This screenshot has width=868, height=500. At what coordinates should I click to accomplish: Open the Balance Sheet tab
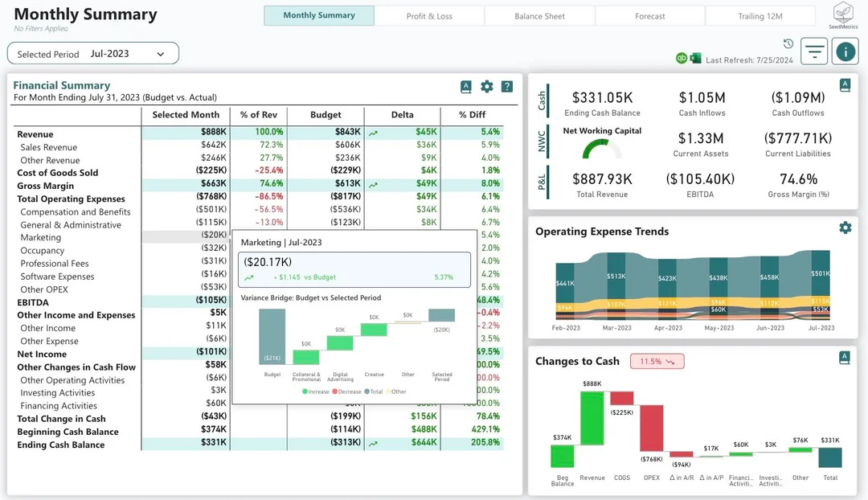click(x=539, y=16)
